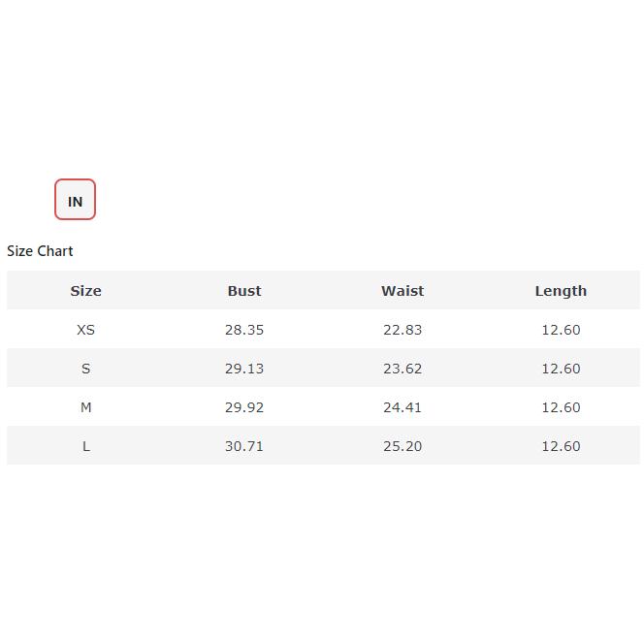Viewport: 644px width, 644px height.
Task: Click the Length column header
Action: (561, 291)
